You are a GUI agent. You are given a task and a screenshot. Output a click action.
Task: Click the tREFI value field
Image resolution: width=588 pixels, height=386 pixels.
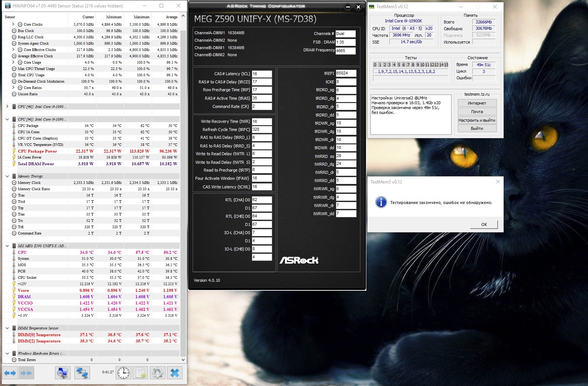(x=346, y=73)
